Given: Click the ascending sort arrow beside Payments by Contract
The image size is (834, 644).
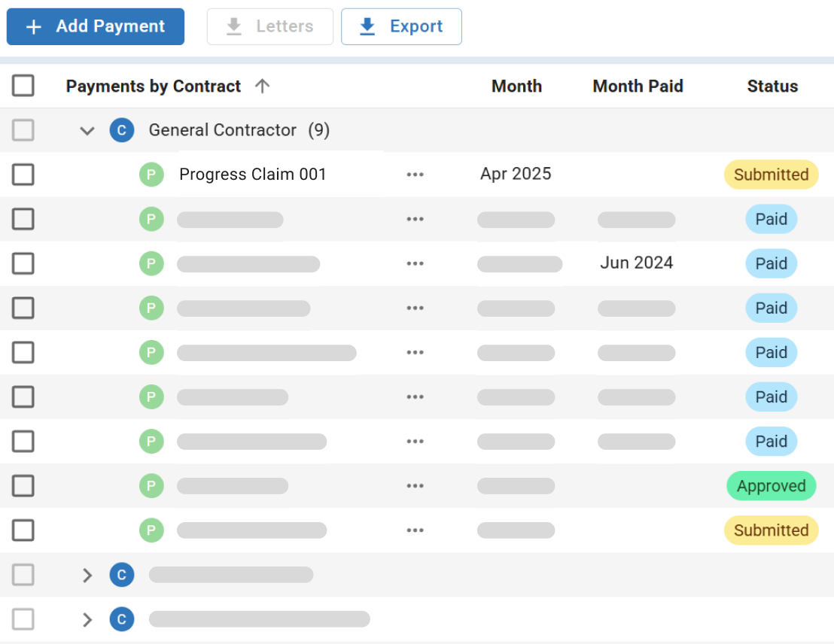Looking at the screenshot, I should pos(262,86).
